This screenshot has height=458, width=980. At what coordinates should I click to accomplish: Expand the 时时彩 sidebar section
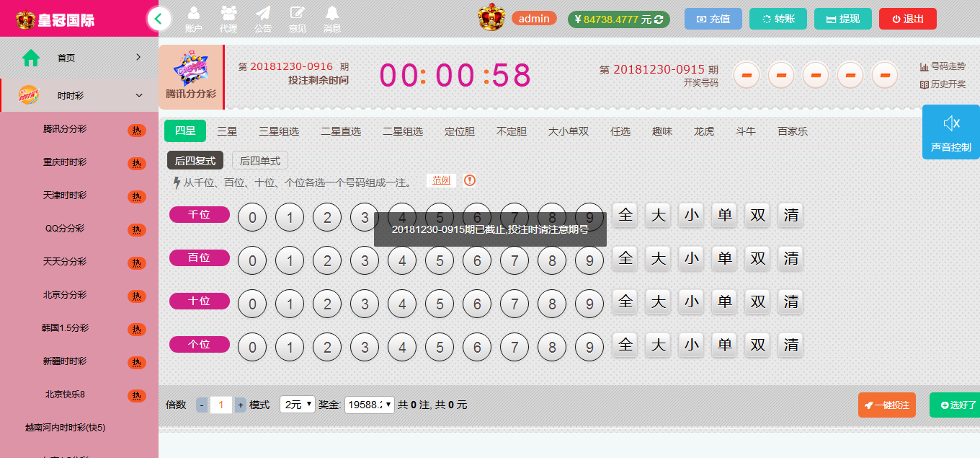click(79, 95)
